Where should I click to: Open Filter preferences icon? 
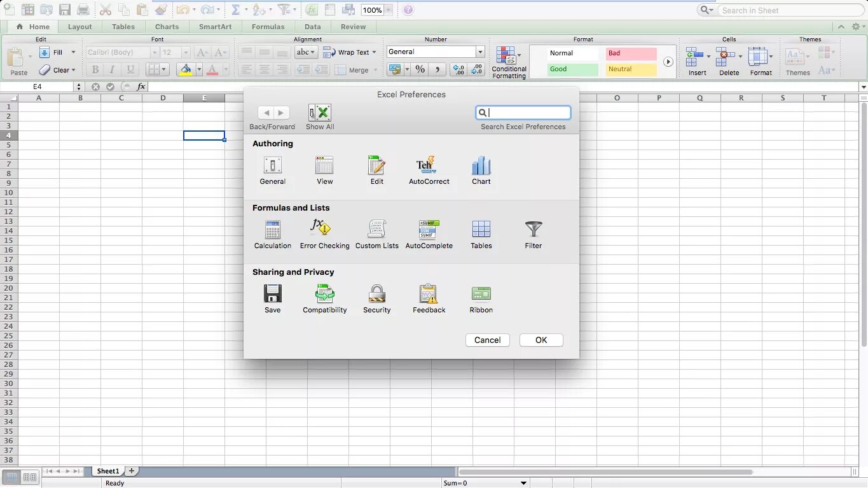click(x=533, y=230)
